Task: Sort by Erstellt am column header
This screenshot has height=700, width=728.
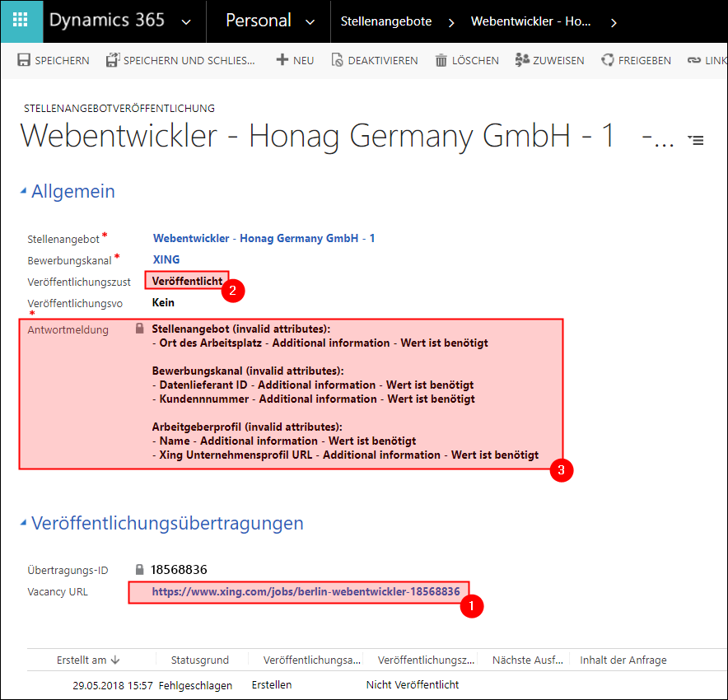Action: 82,660
